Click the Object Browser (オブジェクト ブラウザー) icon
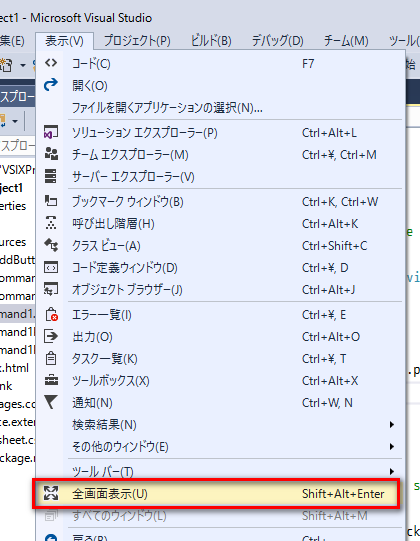The image size is (420, 541). [x=51, y=289]
